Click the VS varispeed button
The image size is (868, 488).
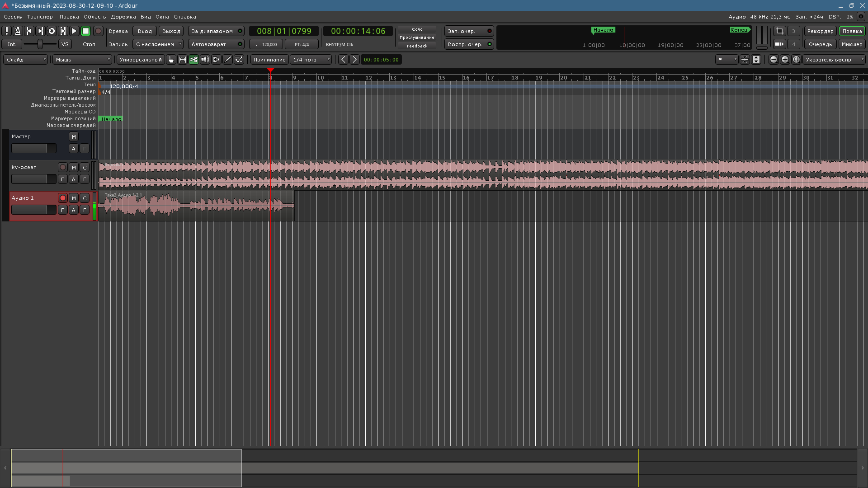point(65,44)
